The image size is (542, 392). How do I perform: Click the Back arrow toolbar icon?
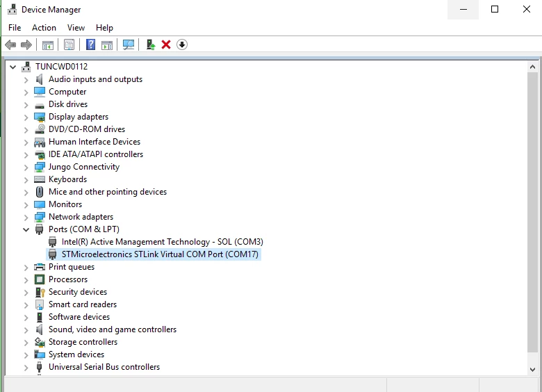[x=10, y=44]
